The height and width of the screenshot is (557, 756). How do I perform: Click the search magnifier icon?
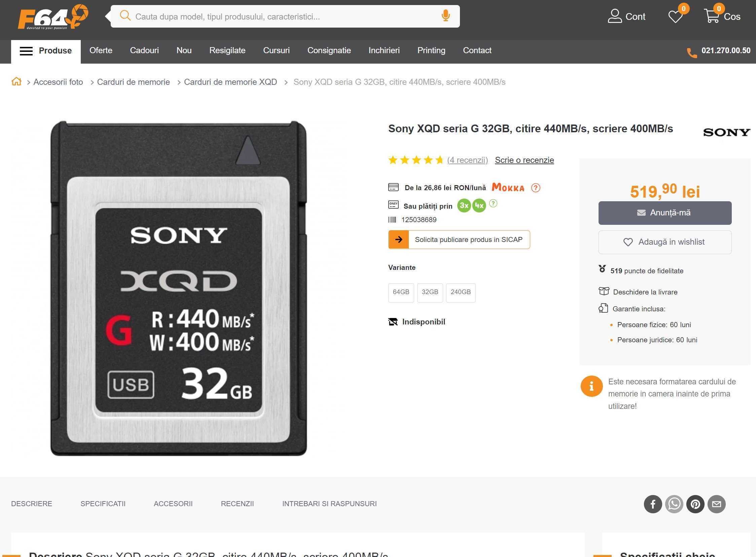tap(125, 15)
